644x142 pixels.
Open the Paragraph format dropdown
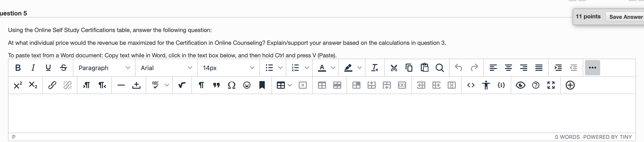104,68
